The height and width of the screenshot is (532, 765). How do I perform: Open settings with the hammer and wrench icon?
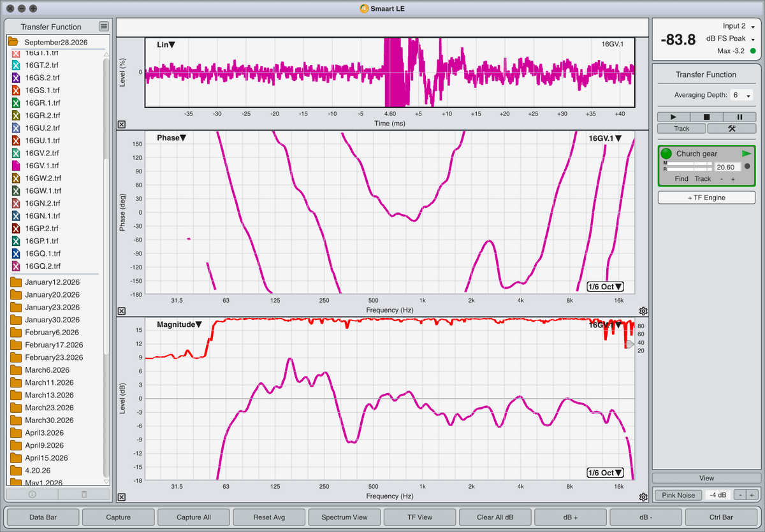click(731, 128)
